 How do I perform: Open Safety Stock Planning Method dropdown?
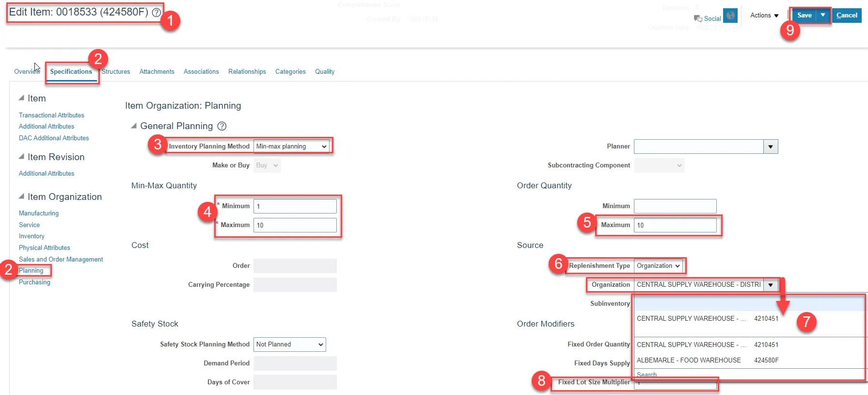click(290, 345)
